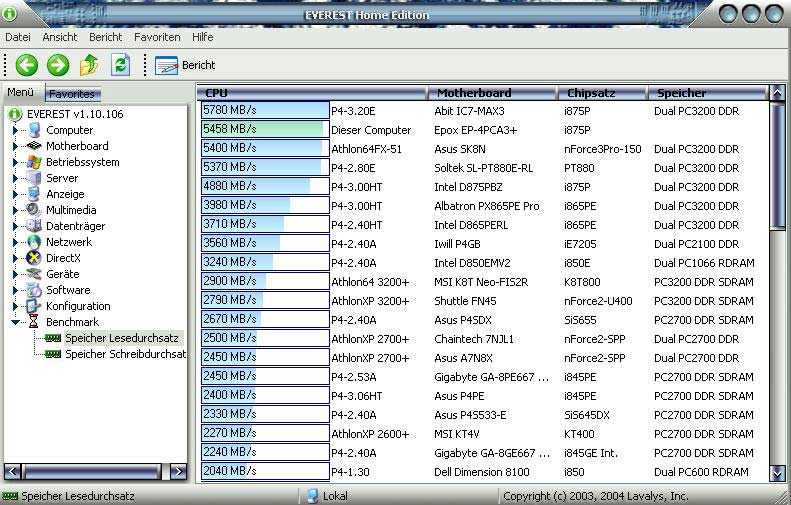Click the Motherboard chip icon
Image resolution: width=791 pixels, height=505 pixels.
pyautogui.click(x=34, y=146)
